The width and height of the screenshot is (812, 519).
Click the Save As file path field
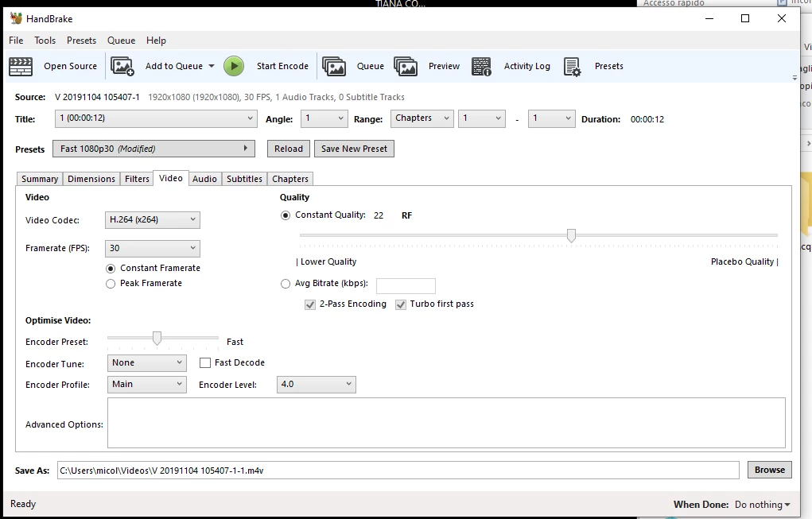[x=398, y=471]
